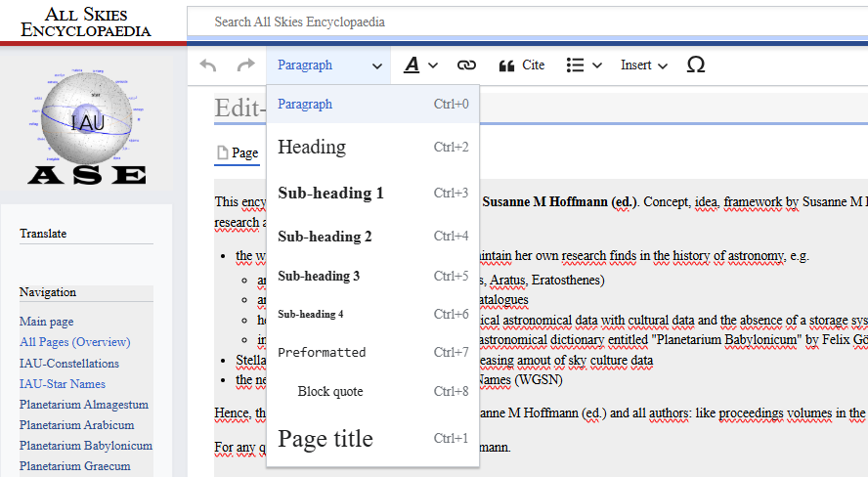Open the text style A formatting menu
The width and height of the screenshot is (868, 477).
[x=420, y=65]
